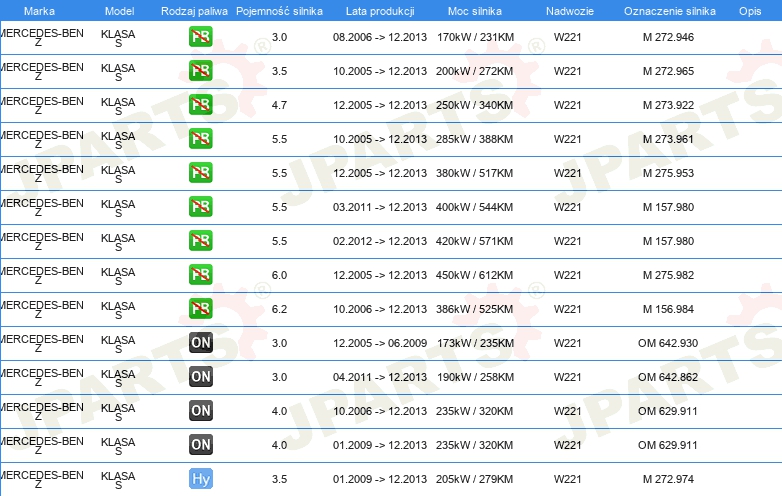Click the ON diesel icon in the 01.2009 -> 12.2013 4.0 row
782x496 pixels.
pyautogui.click(x=200, y=445)
